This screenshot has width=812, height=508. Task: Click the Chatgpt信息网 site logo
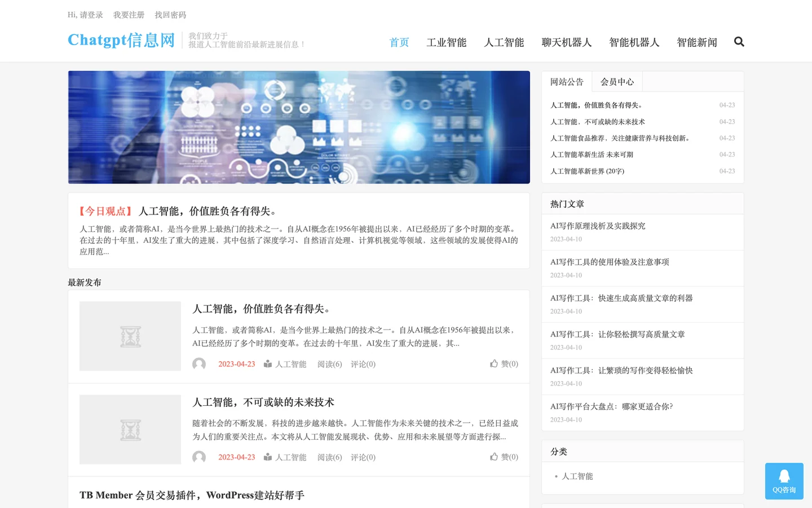click(x=121, y=40)
